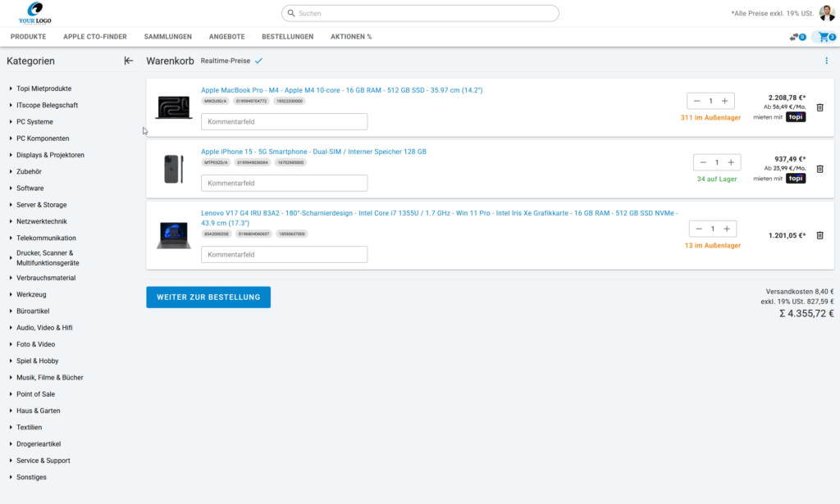Select the Foto & Video category
Image resolution: width=840 pixels, height=504 pixels.
click(35, 344)
